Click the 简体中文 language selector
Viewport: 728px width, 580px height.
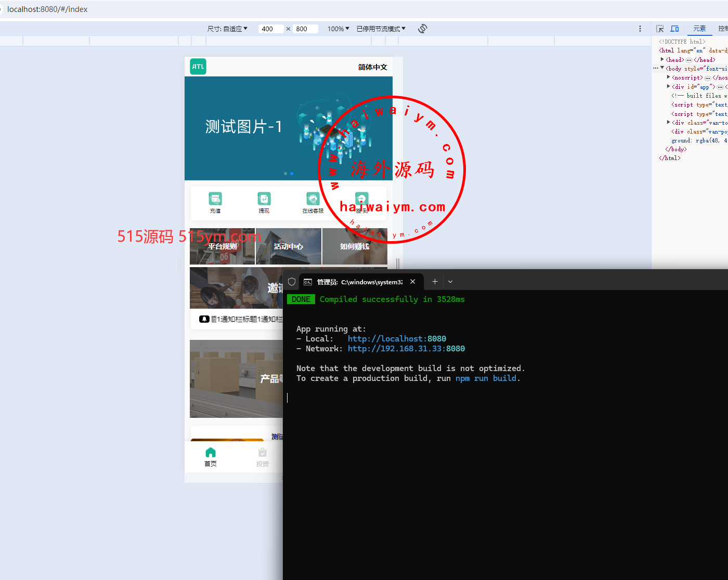coord(372,67)
